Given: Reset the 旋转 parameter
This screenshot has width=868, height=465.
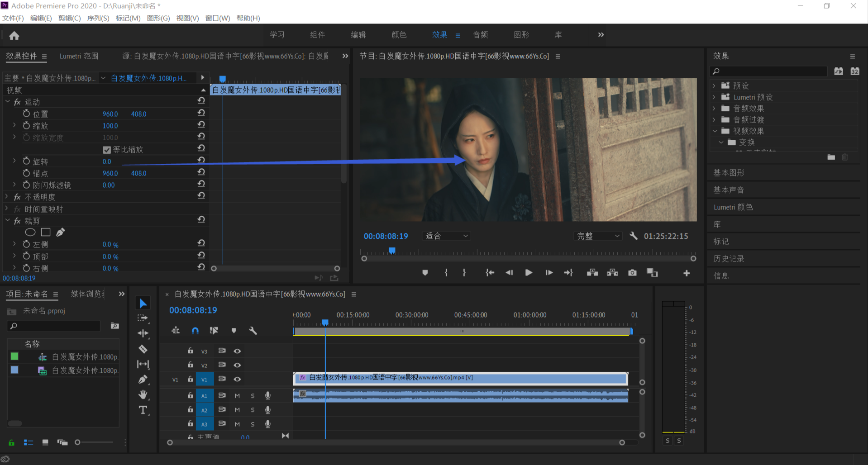Looking at the screenshot, I should (201, 160).
